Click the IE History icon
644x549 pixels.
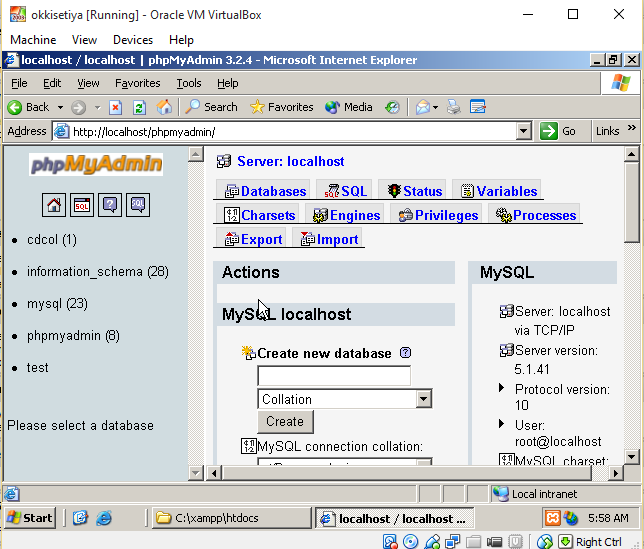392,108
